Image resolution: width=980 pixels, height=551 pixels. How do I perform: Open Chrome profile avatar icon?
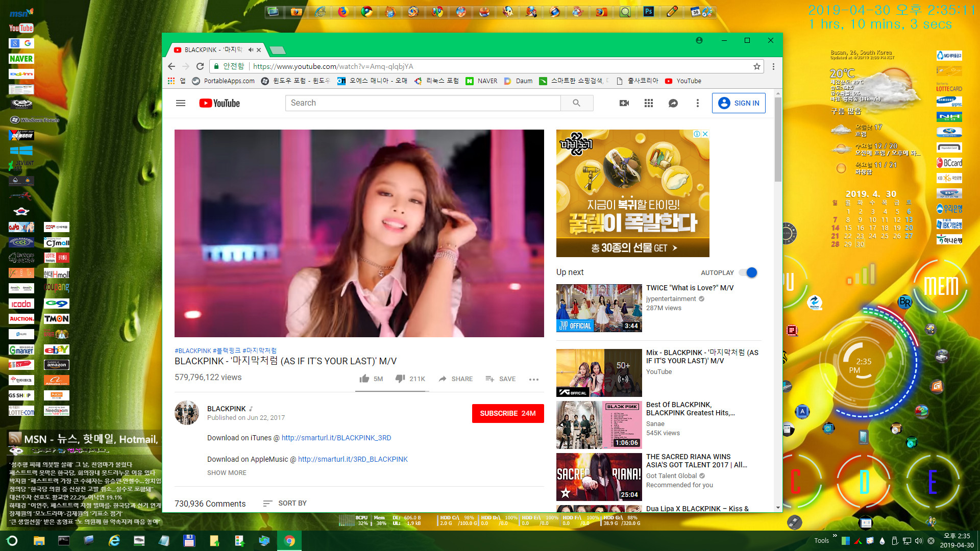[699, 40]
